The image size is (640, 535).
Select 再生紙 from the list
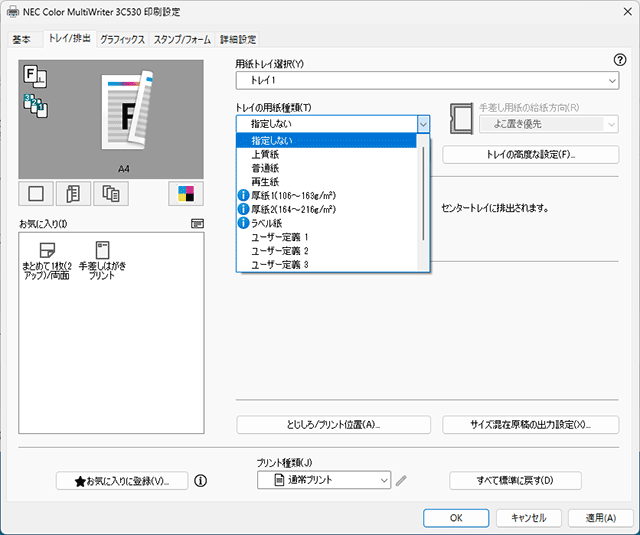click(x=327, y=182)
